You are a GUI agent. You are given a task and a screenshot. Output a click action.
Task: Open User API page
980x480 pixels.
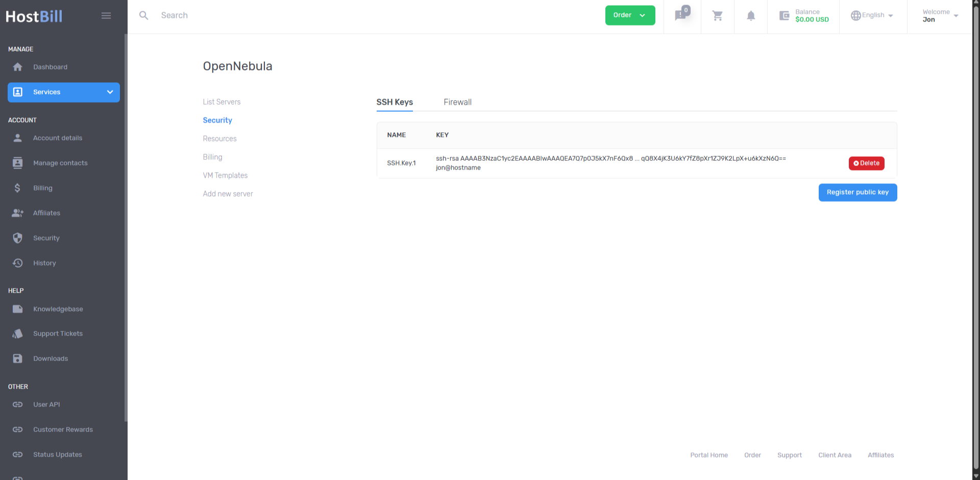click(x=46, y=404)
